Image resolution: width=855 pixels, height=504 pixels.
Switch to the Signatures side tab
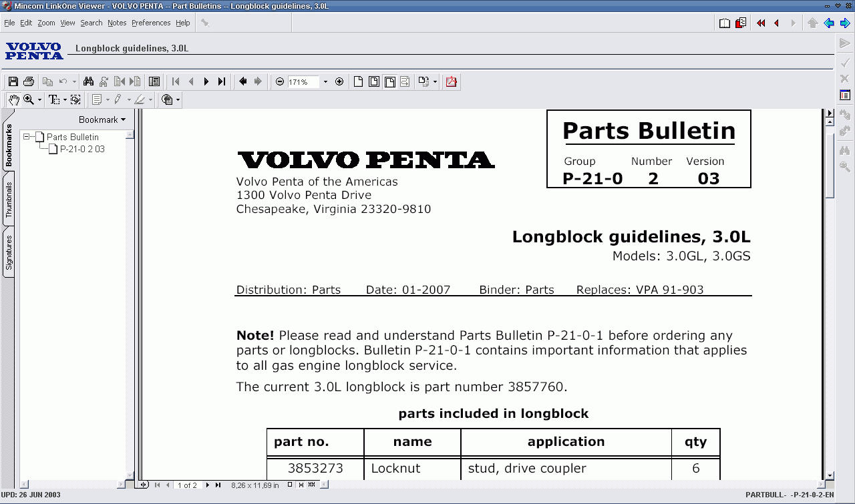pyautogui.click(x=9, y=252)
